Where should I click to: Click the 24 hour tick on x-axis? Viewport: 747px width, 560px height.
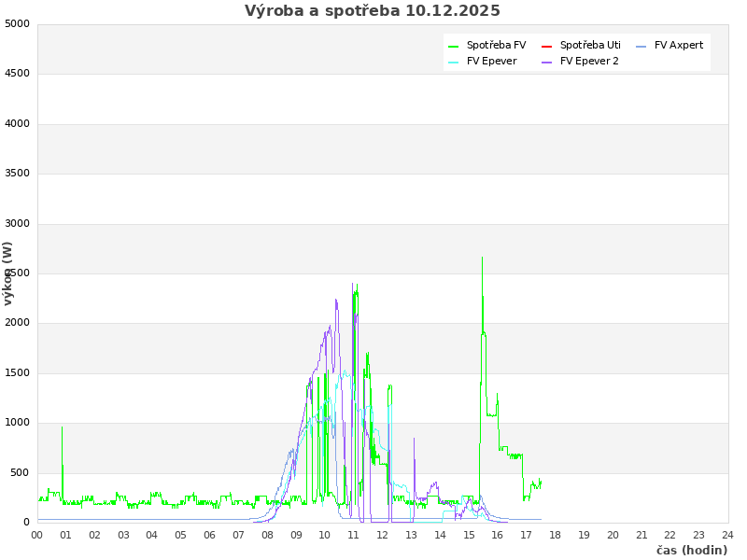click(727, 535)
